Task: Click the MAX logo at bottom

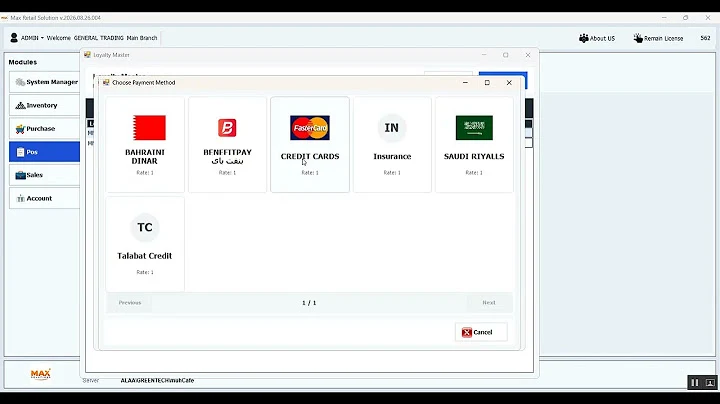Action: (40, 374)
